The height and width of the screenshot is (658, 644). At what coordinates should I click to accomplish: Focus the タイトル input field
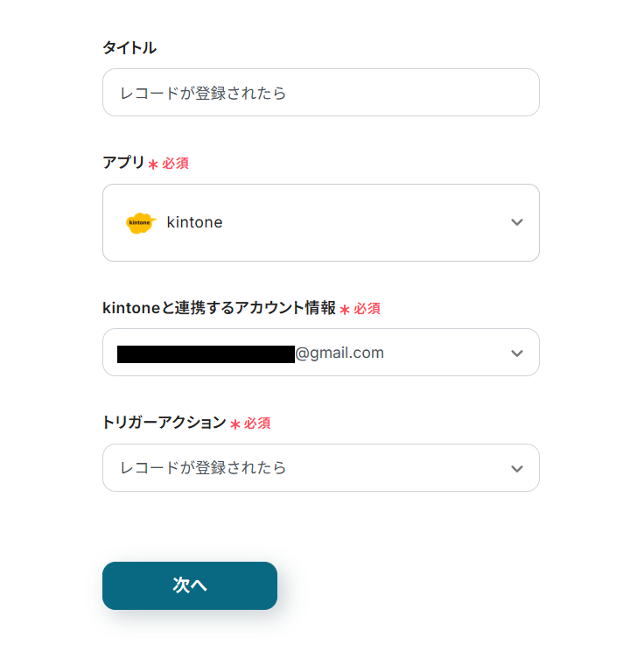coord(320,93)
